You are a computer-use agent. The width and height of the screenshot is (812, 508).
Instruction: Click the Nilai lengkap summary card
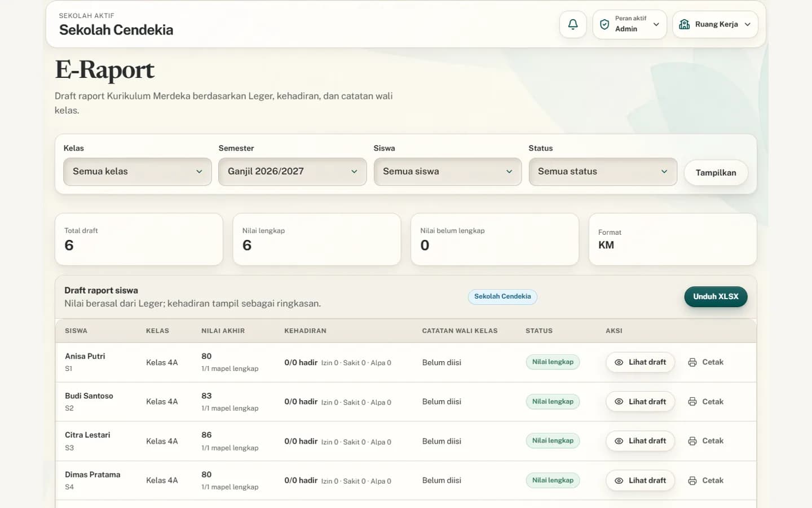coord(317,239)
